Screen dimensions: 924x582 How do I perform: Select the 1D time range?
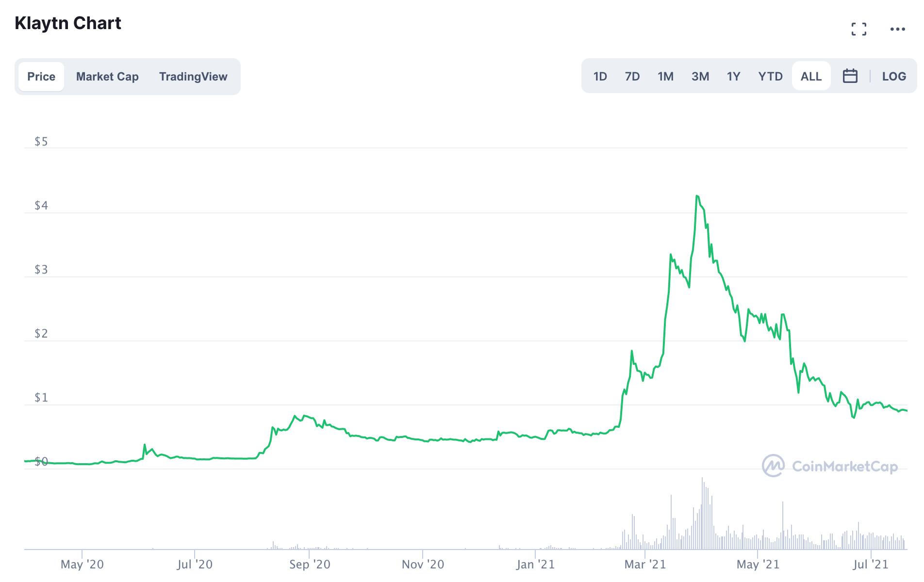point(600,76)
